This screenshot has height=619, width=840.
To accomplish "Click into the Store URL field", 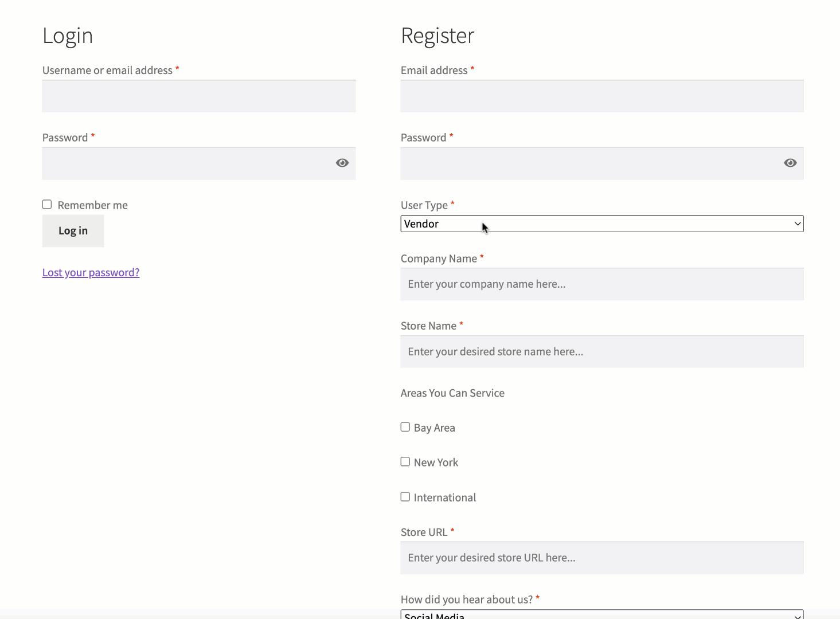I will [x=602, y=558].
